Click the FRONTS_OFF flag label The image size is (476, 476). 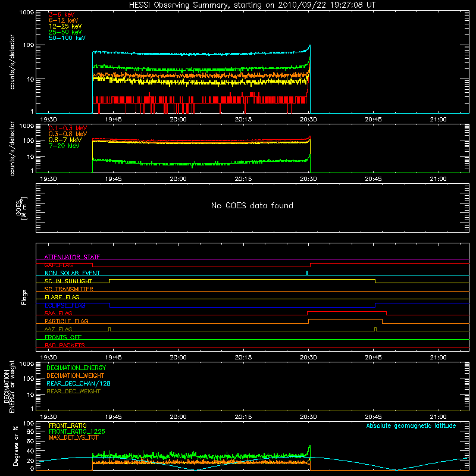coord(63,337)
